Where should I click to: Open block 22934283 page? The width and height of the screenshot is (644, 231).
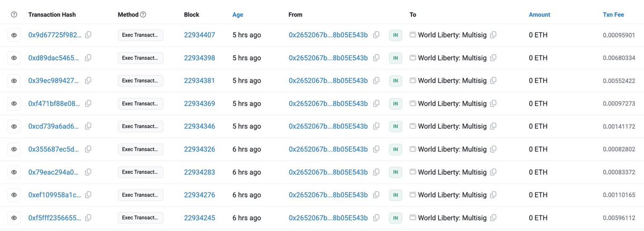point(200,172)
